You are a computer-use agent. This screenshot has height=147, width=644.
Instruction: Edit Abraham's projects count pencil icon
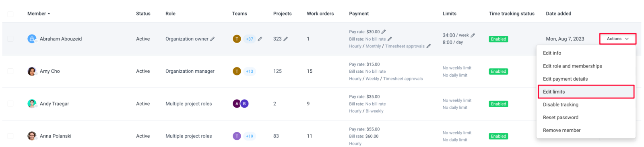[x=286, y=39]
